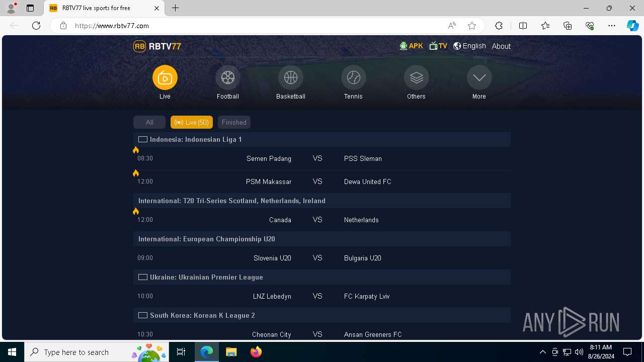Open T20 Tri-Series league header
The width and height of the screenshot is (644, 362).
322,201
